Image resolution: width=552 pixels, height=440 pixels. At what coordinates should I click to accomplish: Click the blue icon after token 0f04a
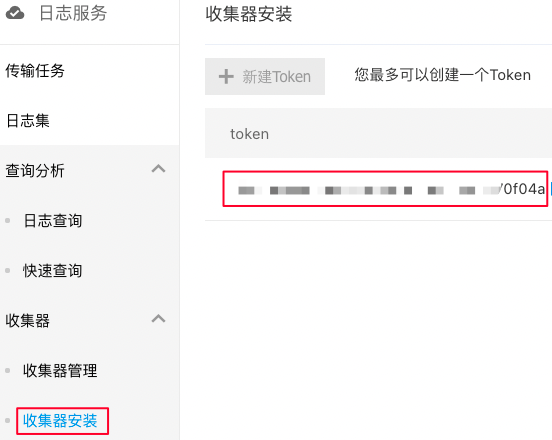tap(551, 189)
